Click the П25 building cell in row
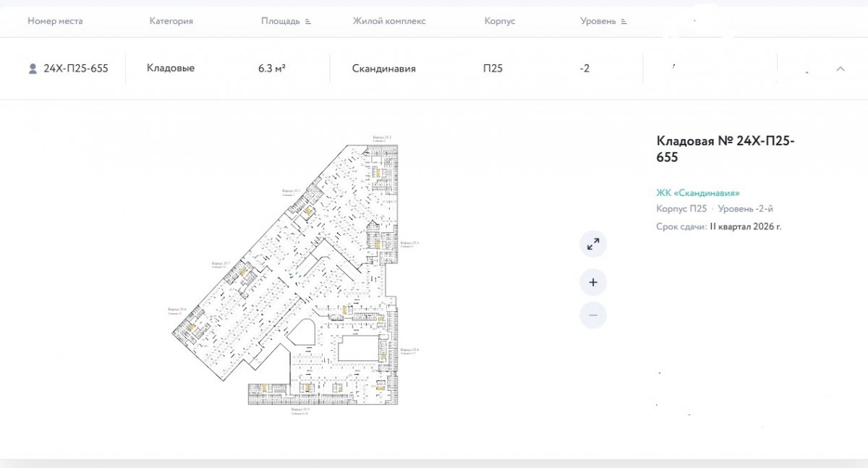Image resolution: width=868 pixels, height=468 pixels. (493, 69)
